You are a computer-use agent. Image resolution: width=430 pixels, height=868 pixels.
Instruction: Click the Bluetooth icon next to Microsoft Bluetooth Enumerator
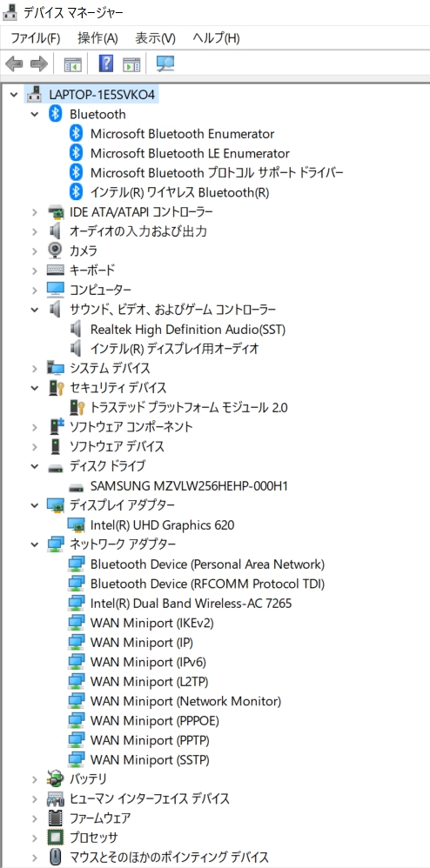[x=76, y=133]
